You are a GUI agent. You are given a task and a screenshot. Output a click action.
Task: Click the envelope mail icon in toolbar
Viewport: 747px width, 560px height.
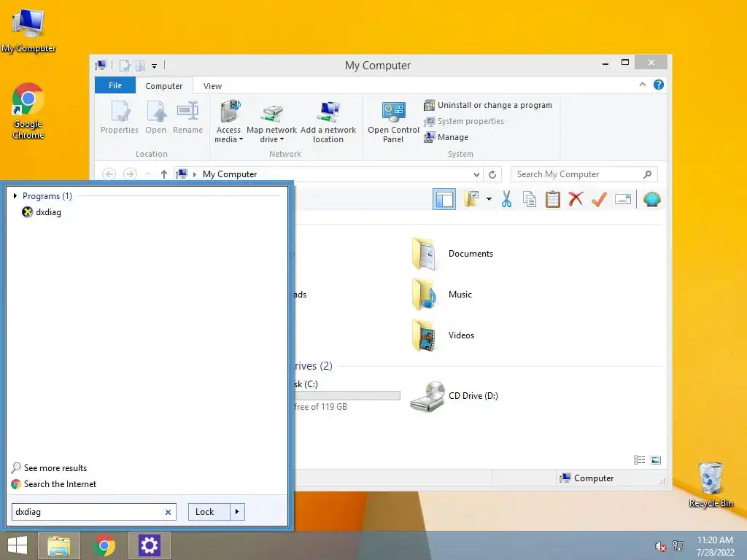pyautogui.click(x=623, y=199)
